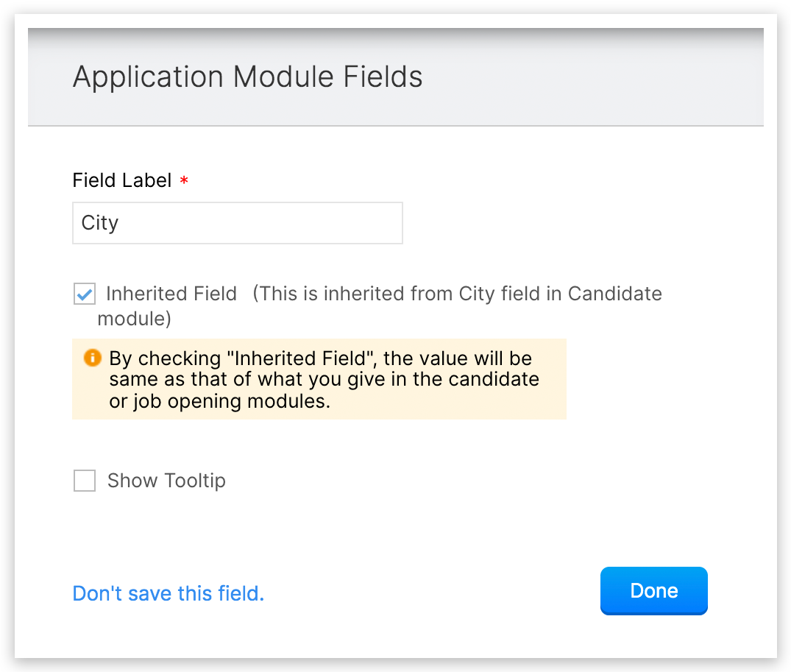This screenshot has width=791, height=672.
Task: Click the red required asterisk
Action: point(184,181)
